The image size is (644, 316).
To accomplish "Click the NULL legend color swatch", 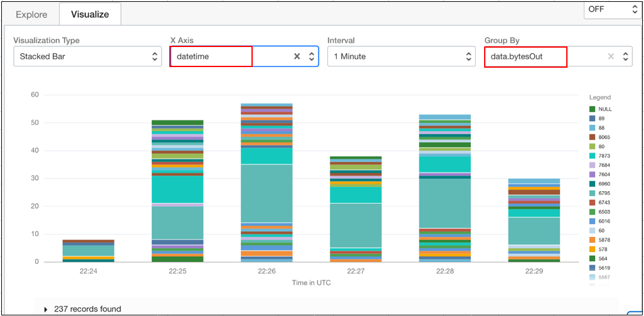I will point(592,109).
